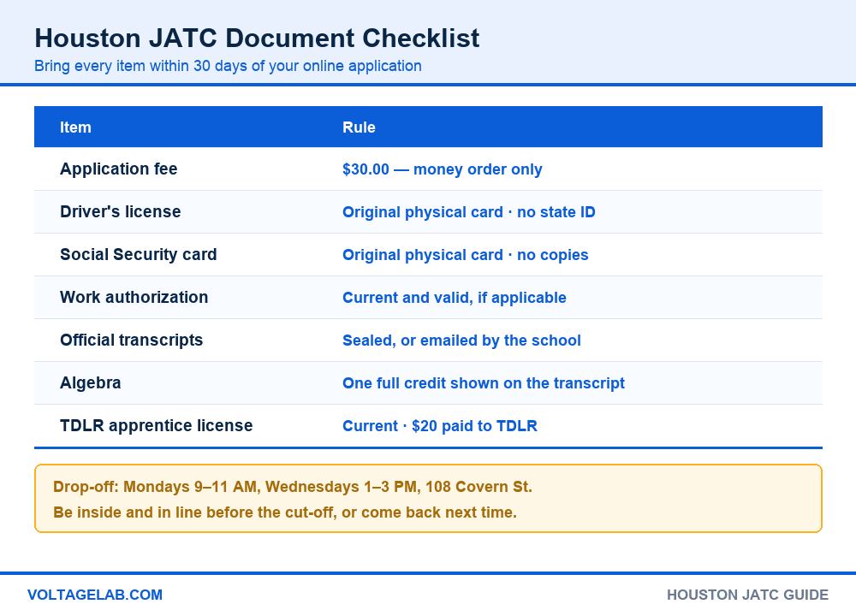
Task: Click 'Current and valid, if applicable'
Action: pos(455,298)
